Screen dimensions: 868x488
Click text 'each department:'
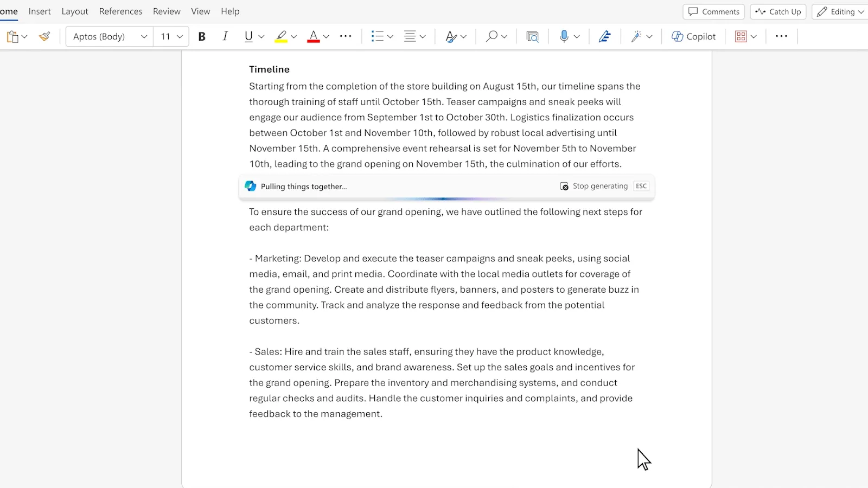click(x=289, y=227)
